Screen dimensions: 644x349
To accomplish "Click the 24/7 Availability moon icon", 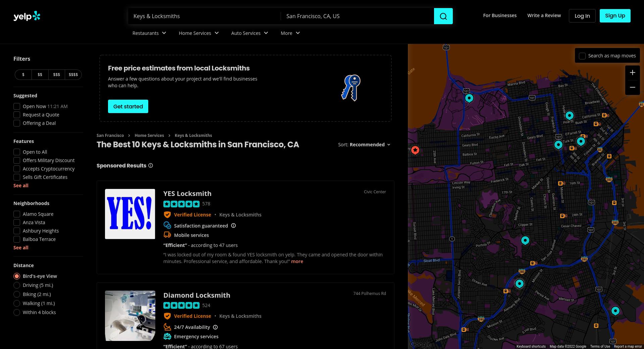I will (x=167, y=327).
